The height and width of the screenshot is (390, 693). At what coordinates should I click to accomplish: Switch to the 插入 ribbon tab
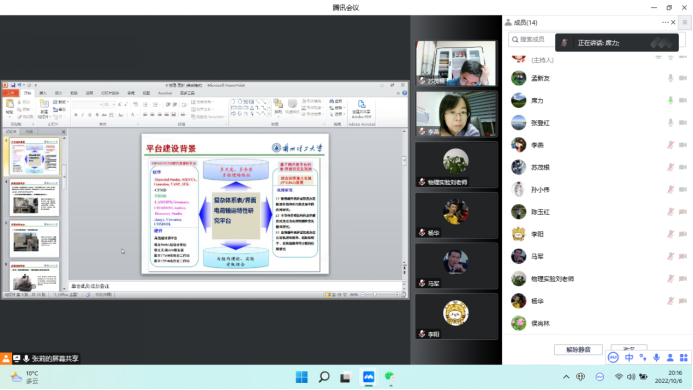point(43,93)
